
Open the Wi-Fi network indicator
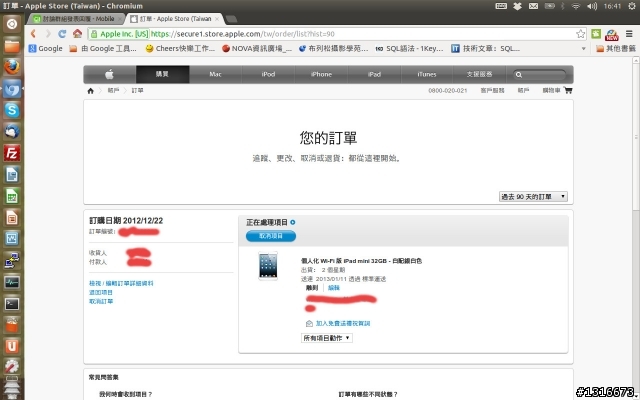[576, 6]
